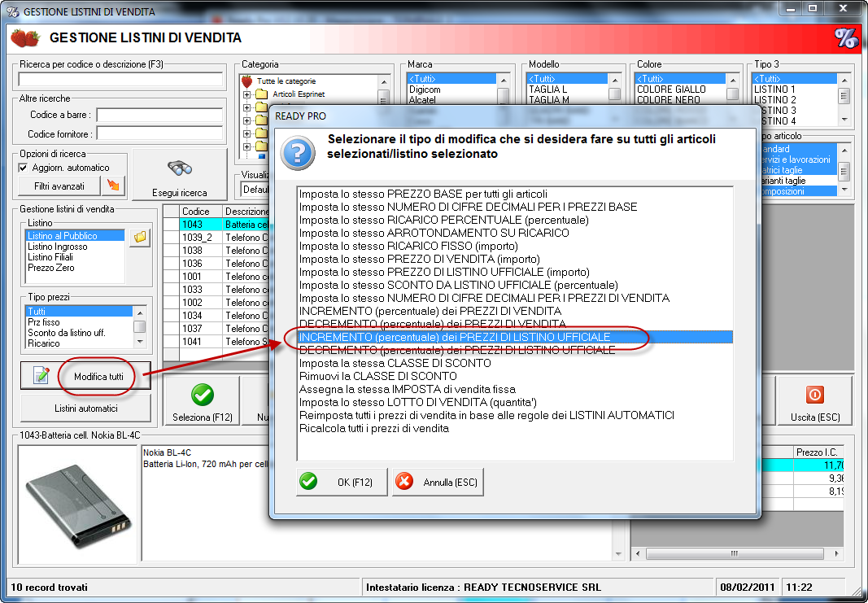Click the red power Uscita (ESC) icon
Viewport: 868px width, 603px height.
815,395
